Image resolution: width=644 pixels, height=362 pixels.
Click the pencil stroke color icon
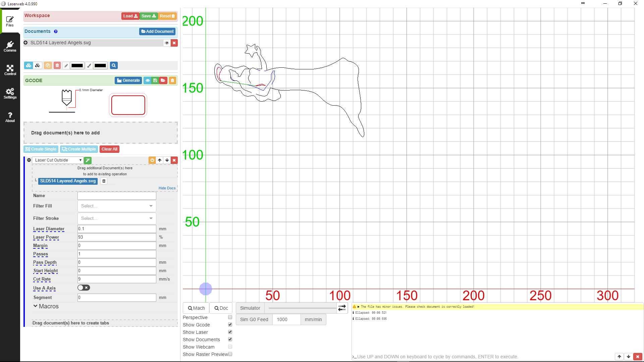(66, 66)
